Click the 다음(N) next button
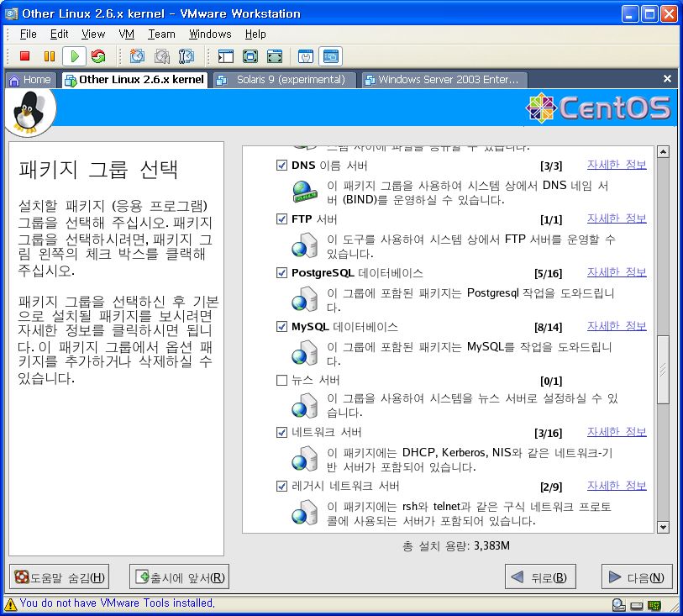This screenshot has height=616, width=683. click(637, 577)
